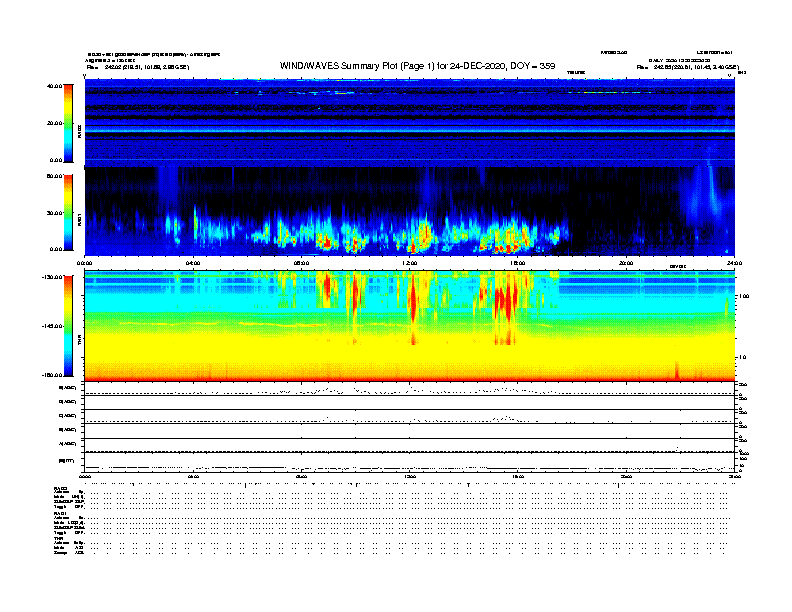The height and width of the screenshot is (612, 792).
Task: Select the 20.00 label on RAD2 color bar
Action: click(x=54, y=123)
